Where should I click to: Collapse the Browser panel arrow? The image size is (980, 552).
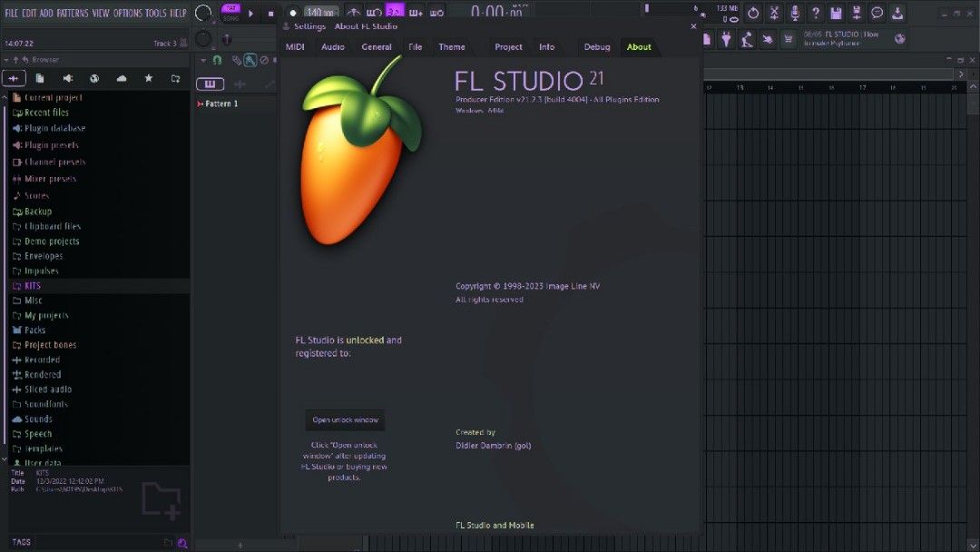pos(6,60)
